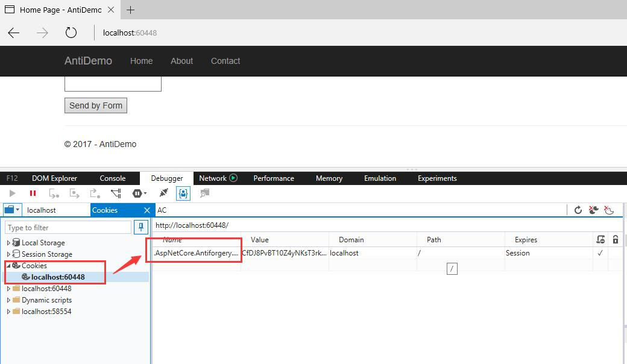627x364 pixels.
Task: Toggle the Expires checkmark on the Antiforgery cookie
Action: [x=600, y=253]
